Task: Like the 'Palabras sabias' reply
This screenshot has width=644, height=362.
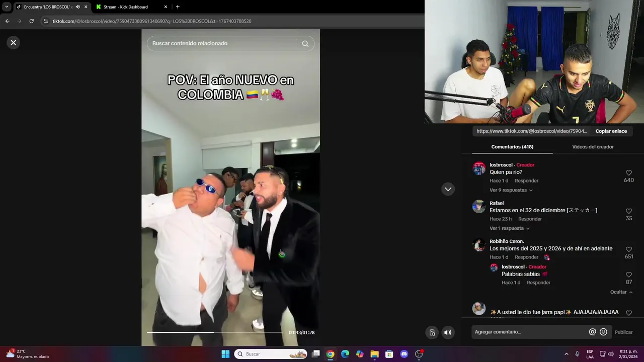Action: pos(629,275)
